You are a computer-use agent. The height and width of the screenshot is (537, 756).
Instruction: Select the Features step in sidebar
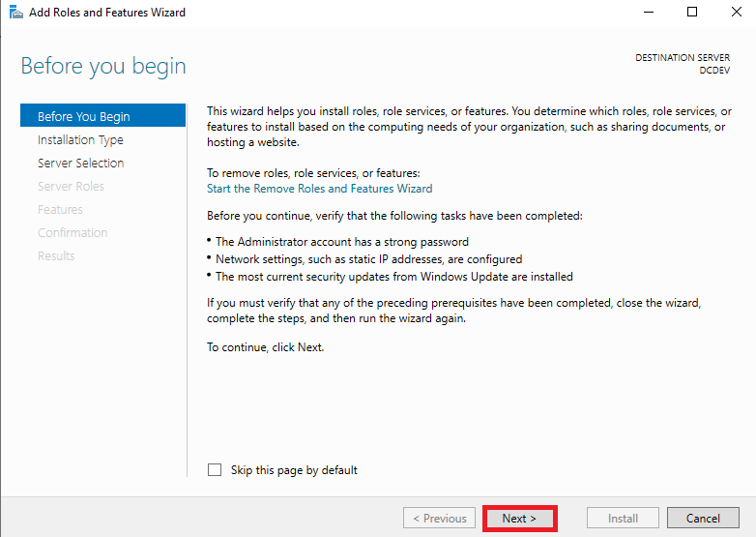pyautogui.click(x=60, y=209)
